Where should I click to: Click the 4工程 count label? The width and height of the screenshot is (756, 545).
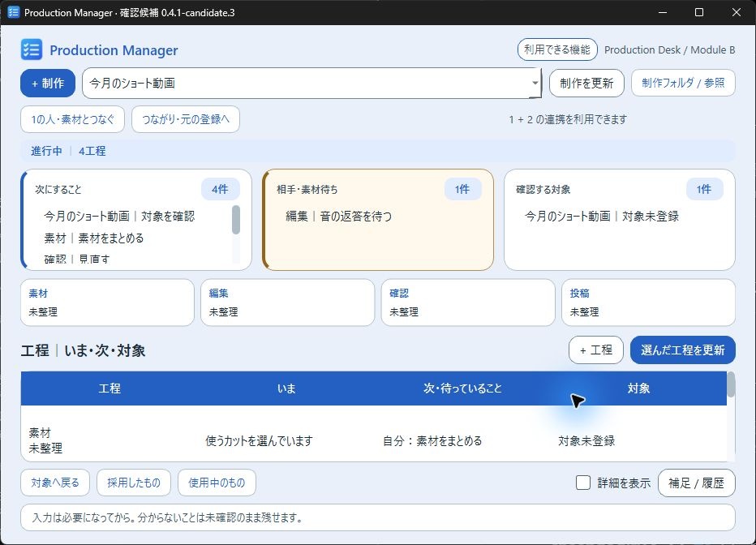tap(92, 151)
